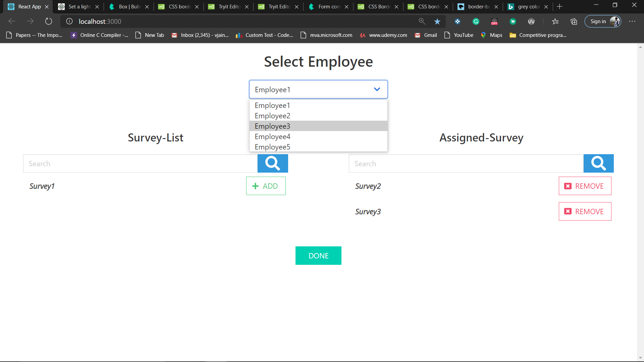
Task: Add Survey1 with ADD button
Action: pyautogui.click(x=266, y=186)
